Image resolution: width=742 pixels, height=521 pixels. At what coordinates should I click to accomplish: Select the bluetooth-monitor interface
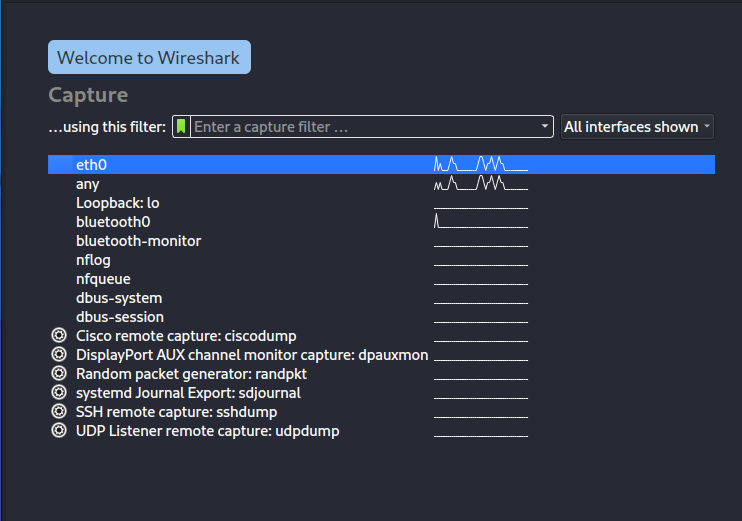381,241
